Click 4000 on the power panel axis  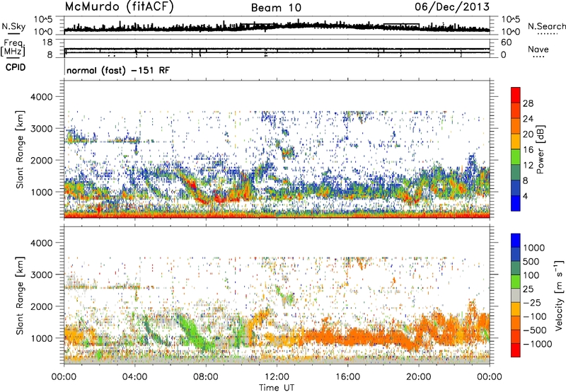point(41,97)
